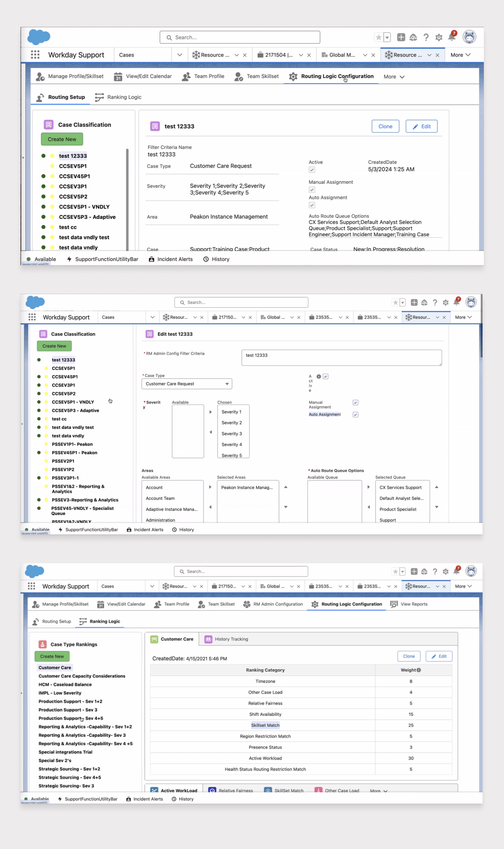Open Team Skillset tab in top window
The width and height of the screenshot is (504, 849).
(x=256, y=77)
